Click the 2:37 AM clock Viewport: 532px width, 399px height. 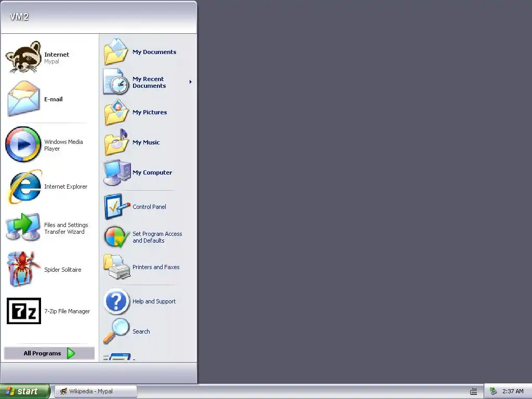click(x=513, y=391)
